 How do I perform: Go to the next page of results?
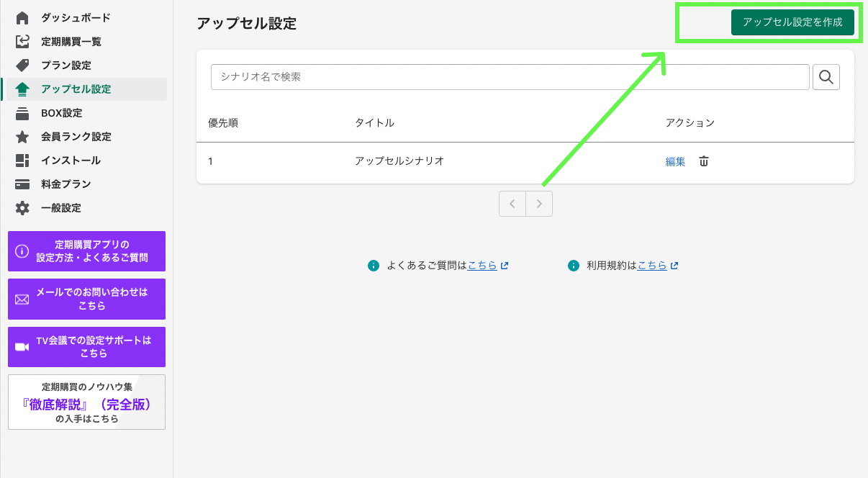(539, 204)
